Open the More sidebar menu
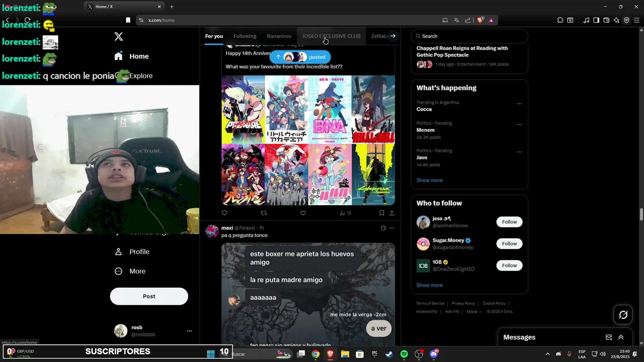 (130, 271)
